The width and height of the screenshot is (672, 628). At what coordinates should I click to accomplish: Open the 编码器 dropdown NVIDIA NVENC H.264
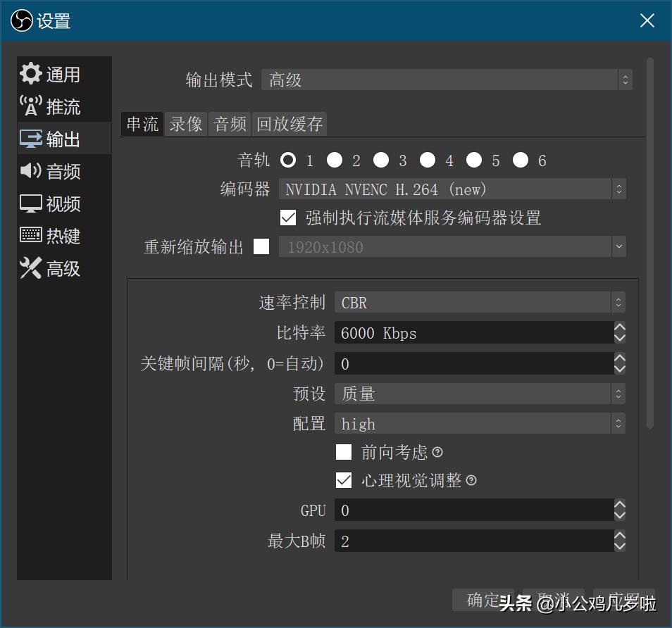452,189
